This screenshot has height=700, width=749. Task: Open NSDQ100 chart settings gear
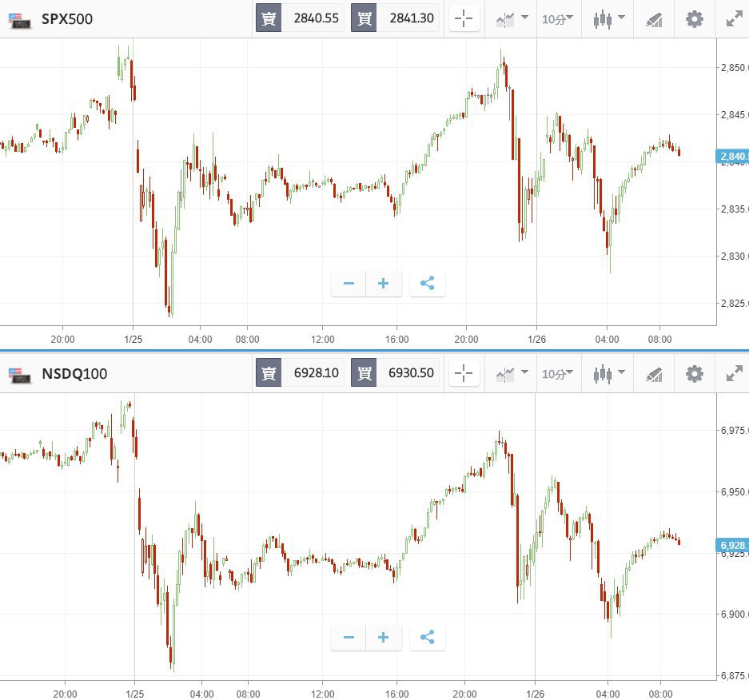tap(695, 373)
